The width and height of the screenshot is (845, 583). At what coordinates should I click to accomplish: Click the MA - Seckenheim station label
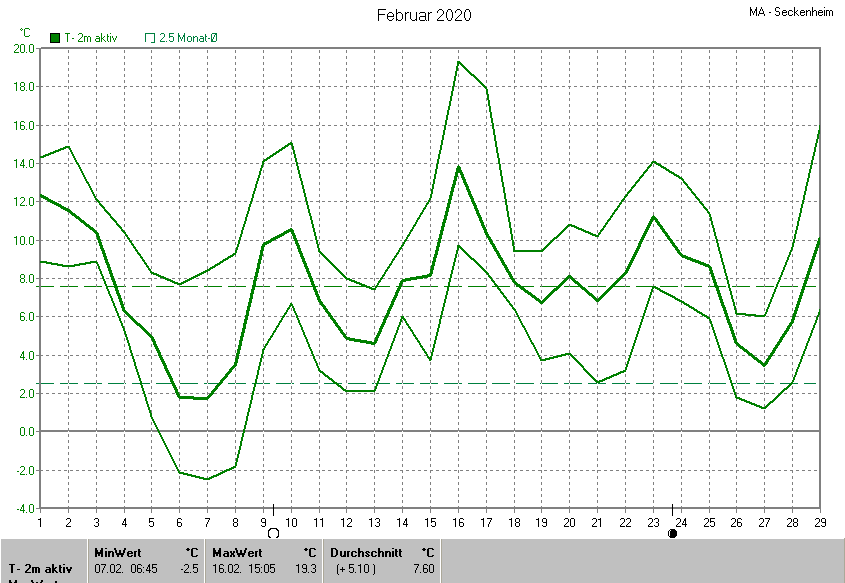[795, 13]
